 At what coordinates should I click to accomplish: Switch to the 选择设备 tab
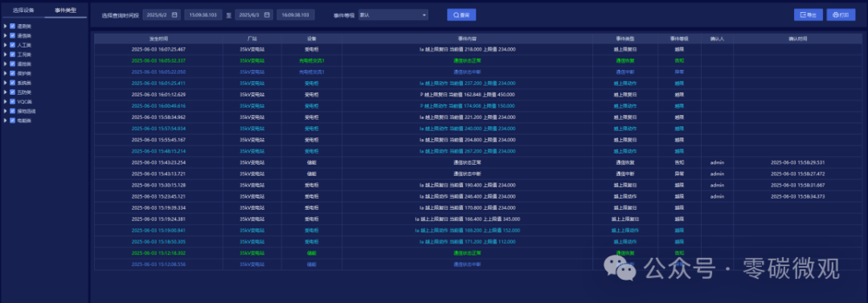point(23,10)
